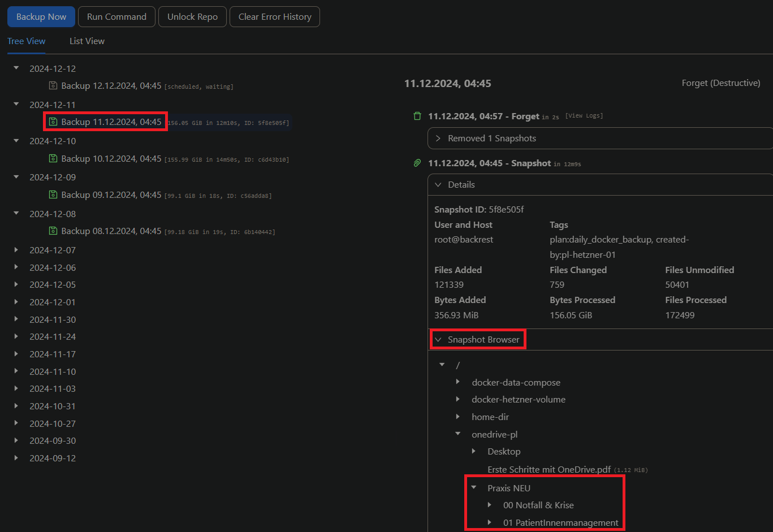
Task: Click the save icon of Backup 12.12.2024
Action: pyautogui.click(x=53, y=86)
